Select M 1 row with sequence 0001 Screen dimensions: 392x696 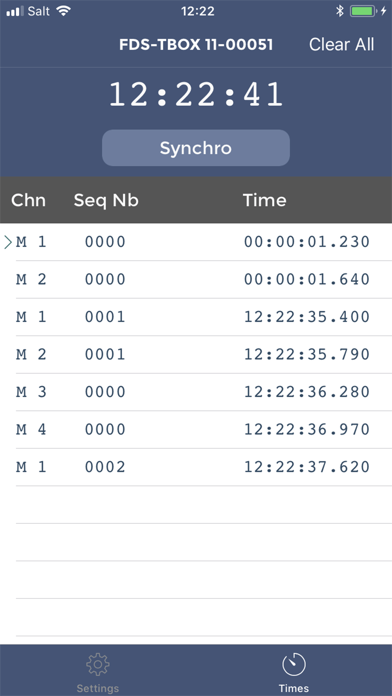click(x=196, y=317)
